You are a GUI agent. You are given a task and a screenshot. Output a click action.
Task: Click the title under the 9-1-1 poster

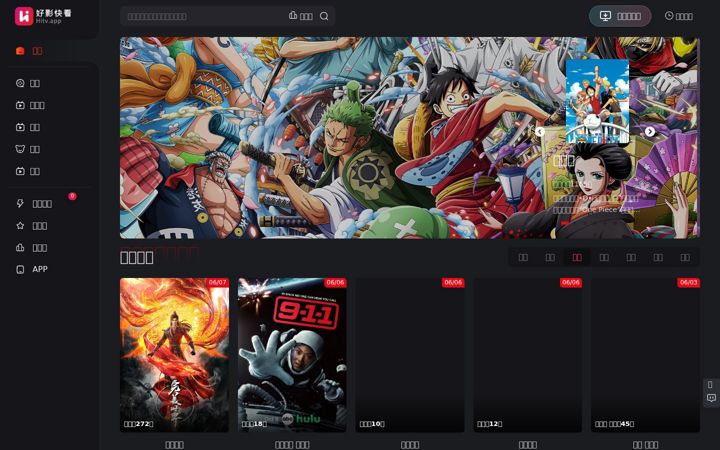(292, 444)
